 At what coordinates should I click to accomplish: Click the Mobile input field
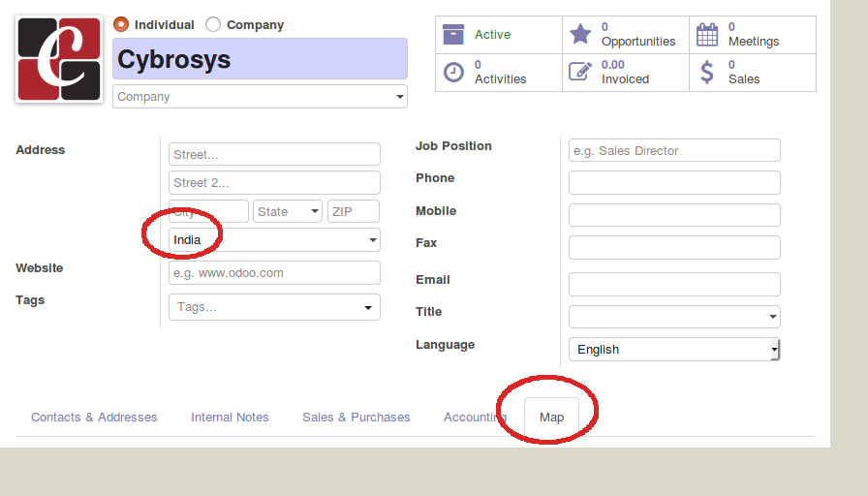click(674, 215)
